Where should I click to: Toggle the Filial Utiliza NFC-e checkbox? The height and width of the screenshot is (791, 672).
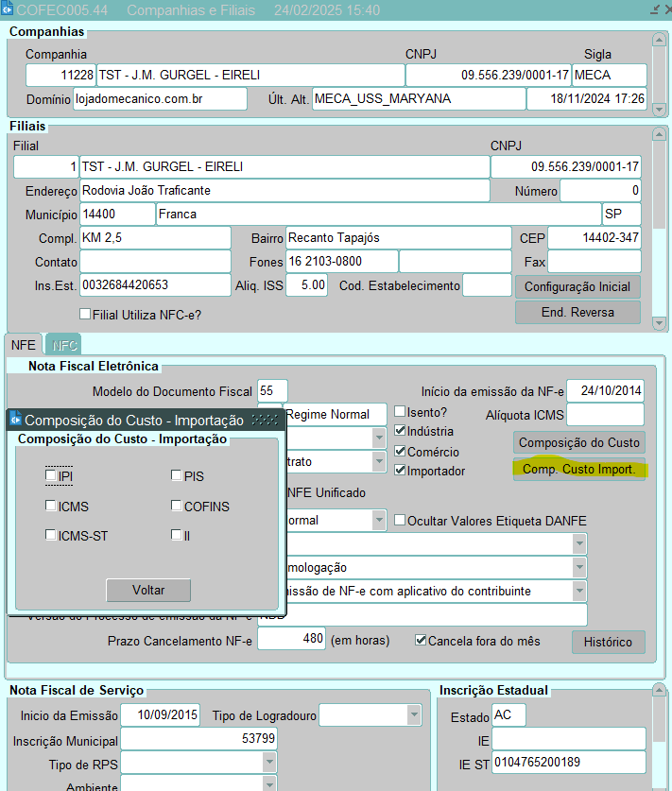pos(85,314)
